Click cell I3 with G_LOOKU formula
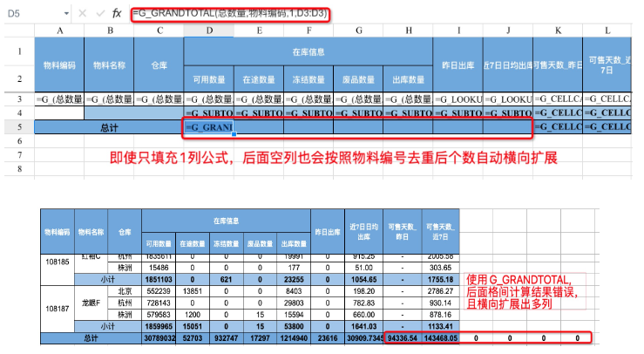 (458, 99)
